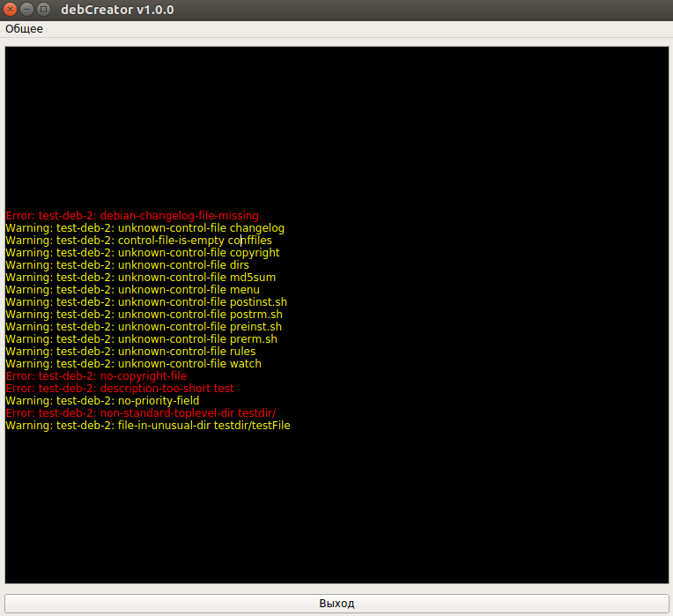673x616 pixels.
Task: Click the no-copyright-file error line
Action: [96, 376]
